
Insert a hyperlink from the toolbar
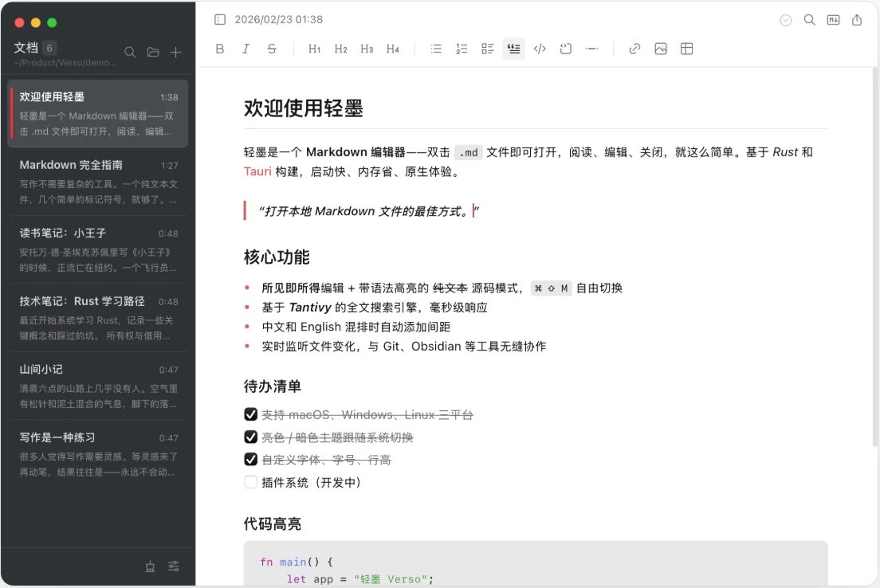pyautogui.click(x=634, y=49)
